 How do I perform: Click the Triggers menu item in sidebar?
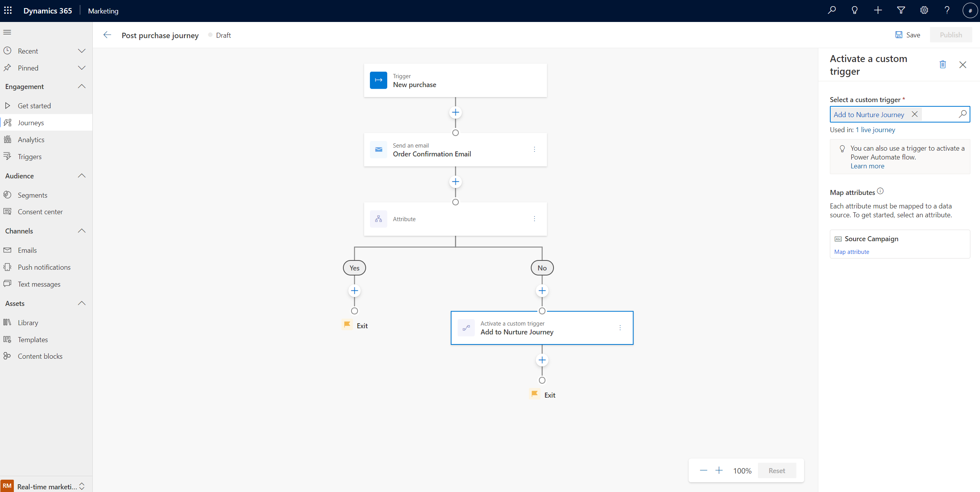30,156
